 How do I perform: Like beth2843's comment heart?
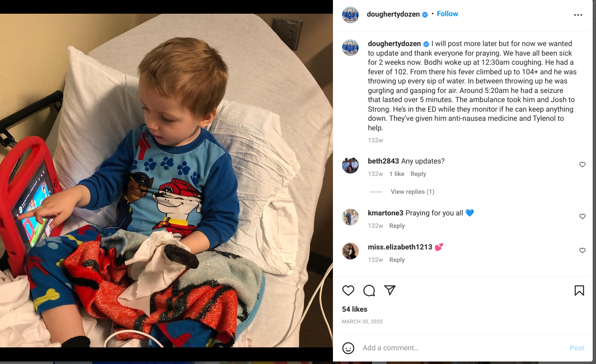(x=583, y=165)
